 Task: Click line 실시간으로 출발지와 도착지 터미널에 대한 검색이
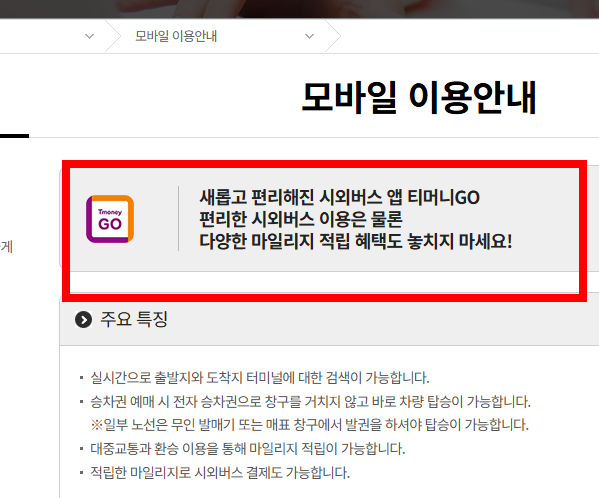click(x=260, y=378)
